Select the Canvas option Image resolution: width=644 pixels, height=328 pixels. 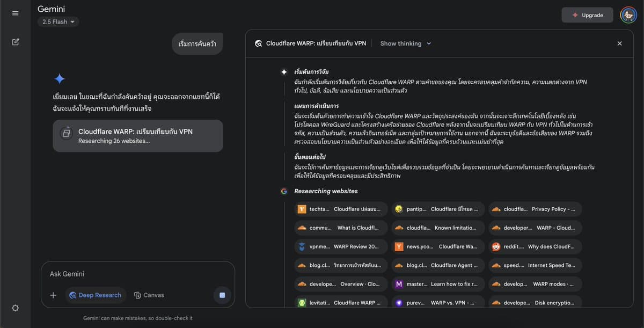(149, 295)
